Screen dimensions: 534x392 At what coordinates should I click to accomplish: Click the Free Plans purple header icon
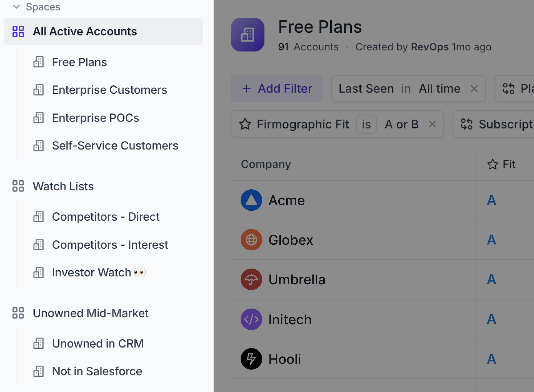247,35
